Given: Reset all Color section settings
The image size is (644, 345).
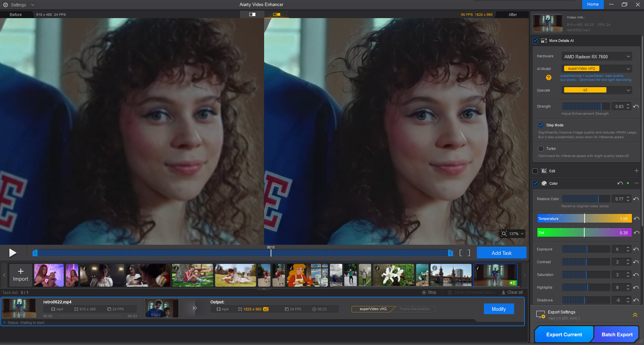Looking at the screenshot, I should point(620,183).
